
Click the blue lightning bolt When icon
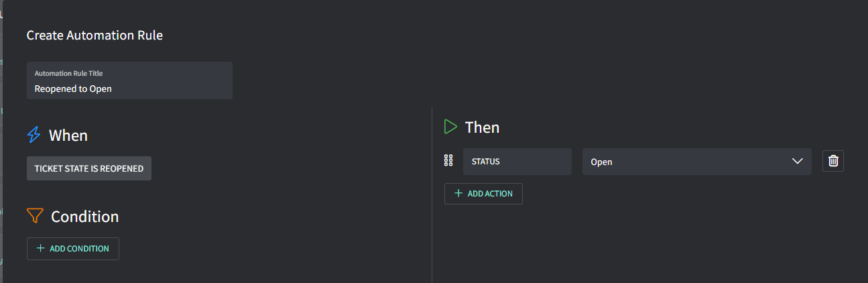click(34, 135)
